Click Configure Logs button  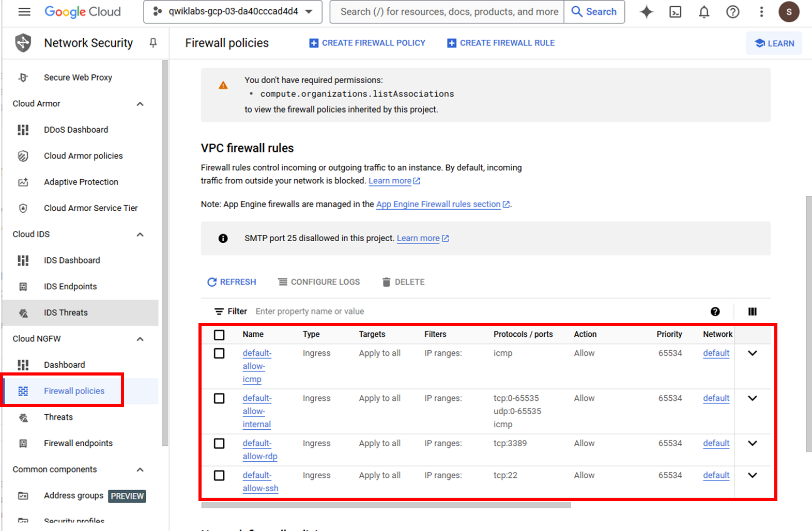319,282
